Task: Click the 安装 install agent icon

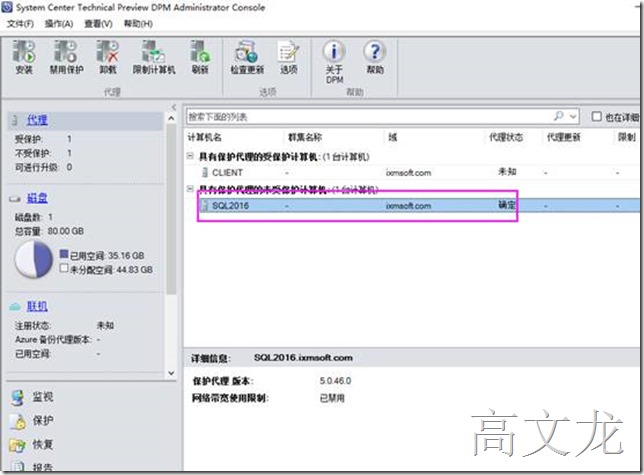Action: pyautogui.click(x=24, y=51)
